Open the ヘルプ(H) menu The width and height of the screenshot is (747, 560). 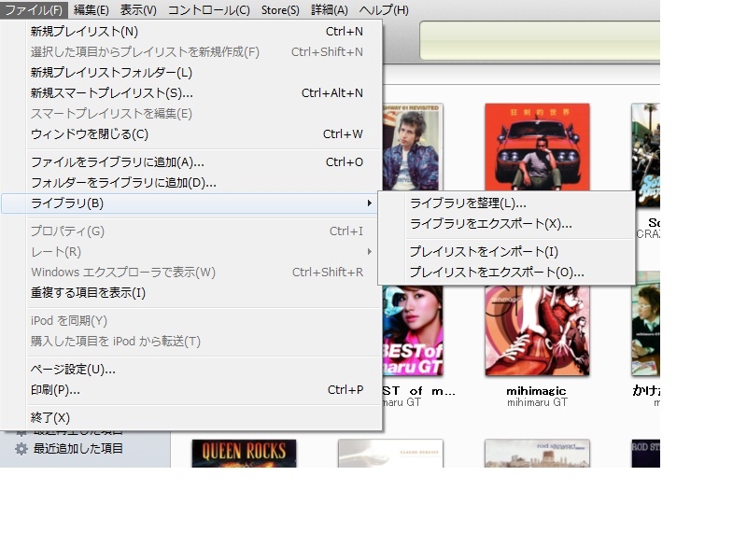coord(384,10)
